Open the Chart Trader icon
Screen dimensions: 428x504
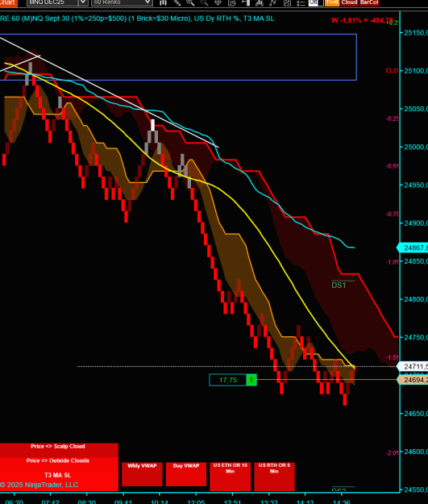(x=246, y=2)
